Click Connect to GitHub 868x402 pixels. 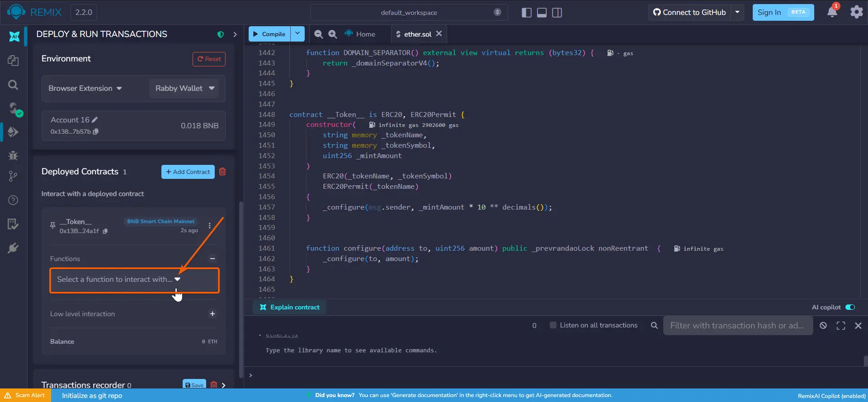[689, 12]
